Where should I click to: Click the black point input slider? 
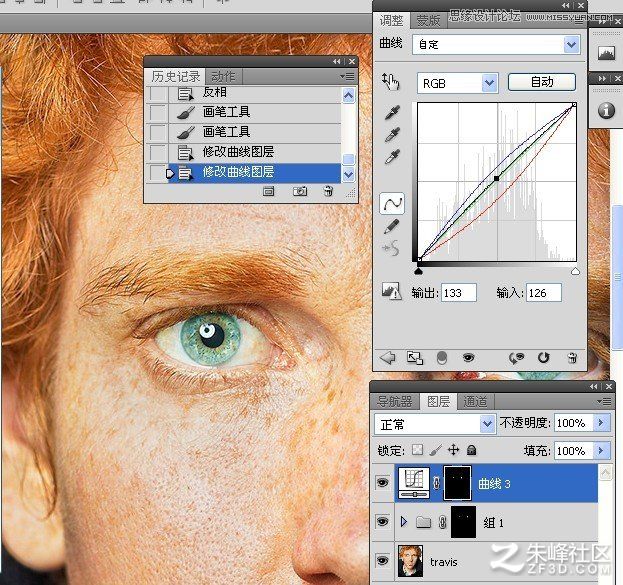pyautogui.click(x=418, y=271)
